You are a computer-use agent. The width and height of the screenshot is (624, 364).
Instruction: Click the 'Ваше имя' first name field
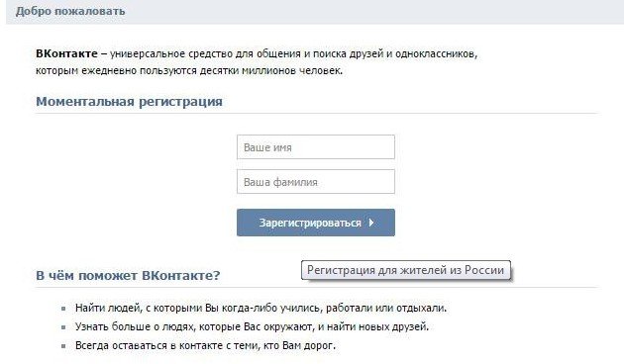pos(316,147)
